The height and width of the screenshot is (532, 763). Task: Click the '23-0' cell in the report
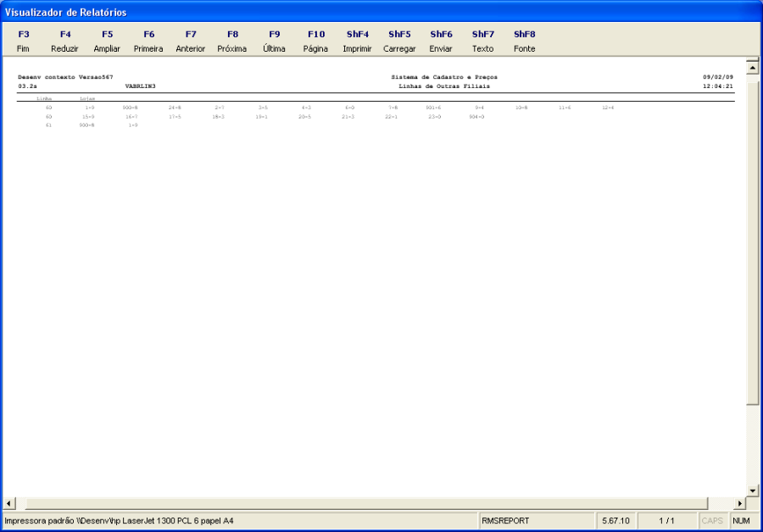[x=435, y=117]
